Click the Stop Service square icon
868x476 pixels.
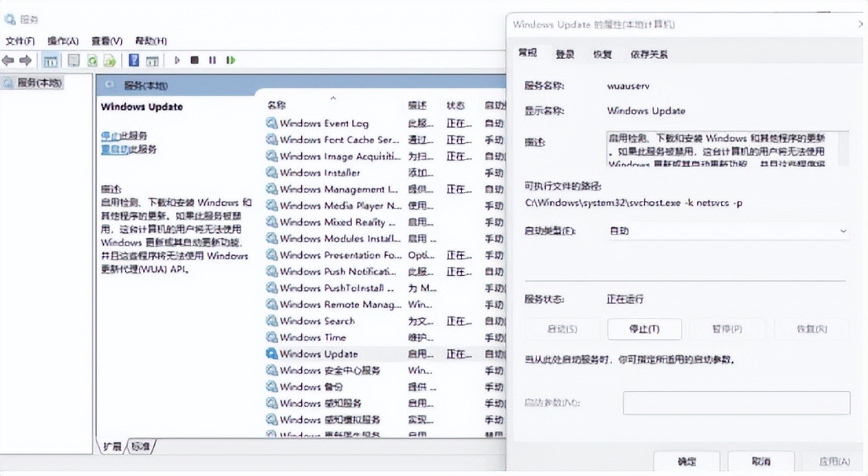(195, 61)
